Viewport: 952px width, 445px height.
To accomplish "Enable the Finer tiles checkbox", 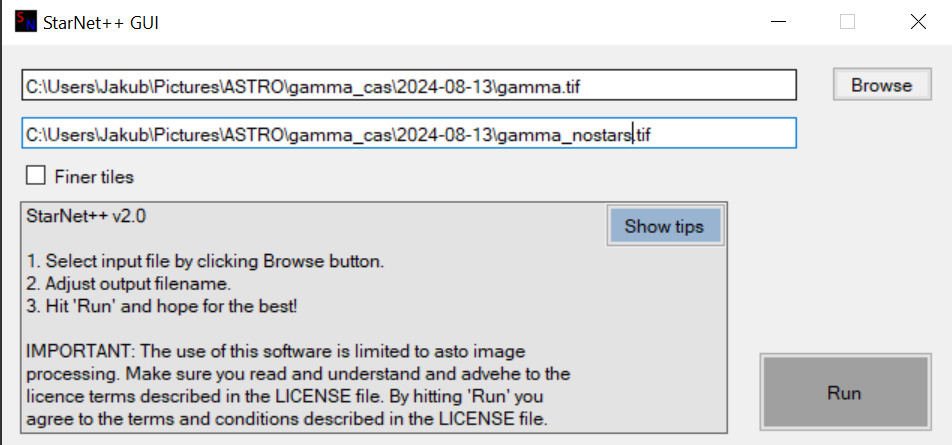I will coord(36,177).
